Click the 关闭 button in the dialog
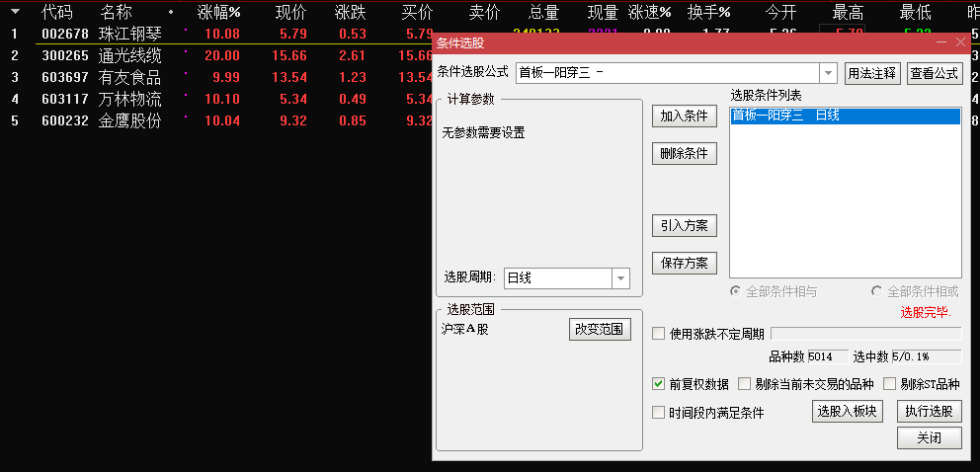 pos(930,437)
